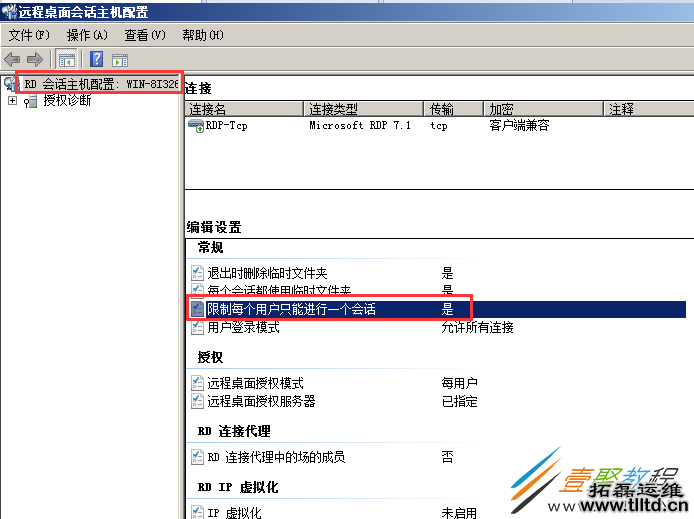Toggle the show/hide console tree icon

[x=66, y=60]
